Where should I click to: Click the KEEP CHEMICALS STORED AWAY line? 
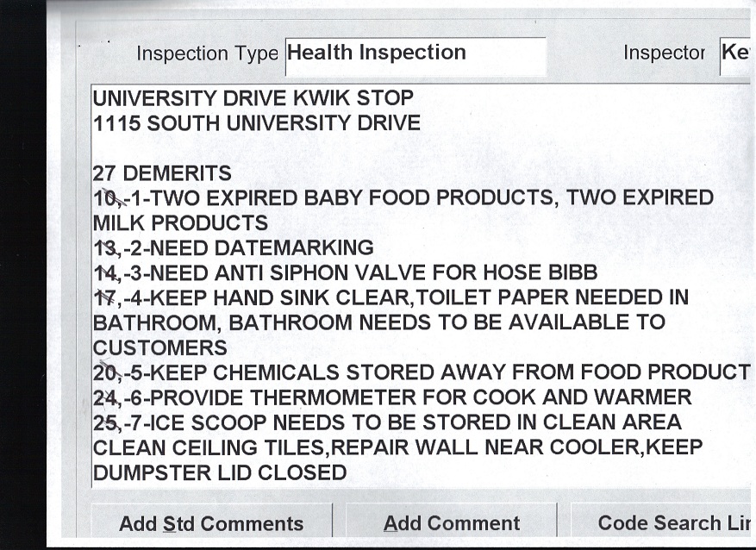tap(421, 372)
